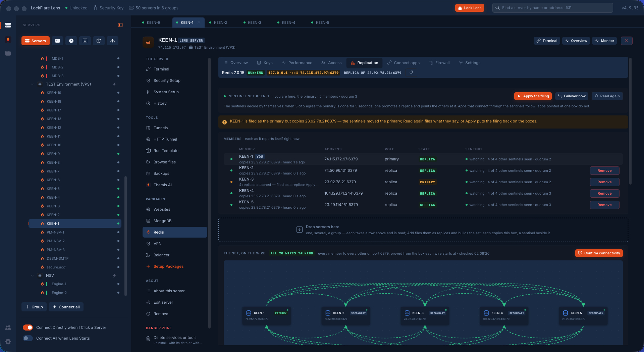Open the Access tab
Image resolution: width=644 pixels, height=352 pixels.
click(x=331, y=63)
